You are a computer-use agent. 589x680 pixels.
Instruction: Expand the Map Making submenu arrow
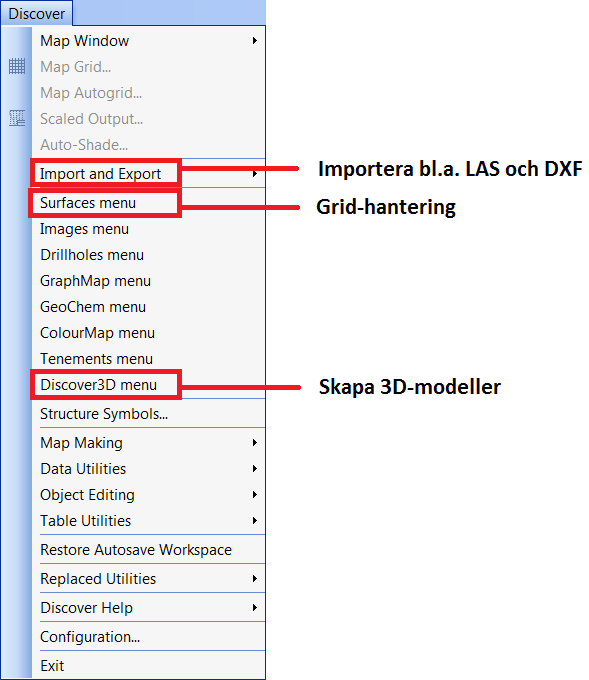(255, 443)
